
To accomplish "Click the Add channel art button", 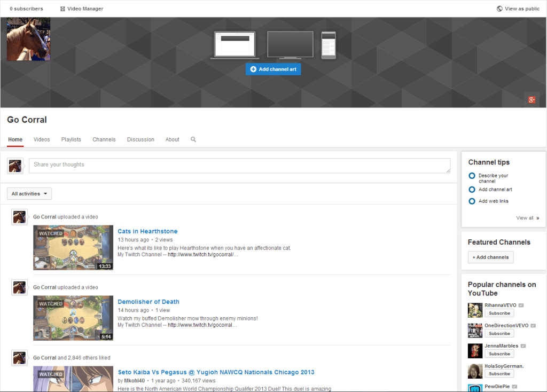I will 273,69.
